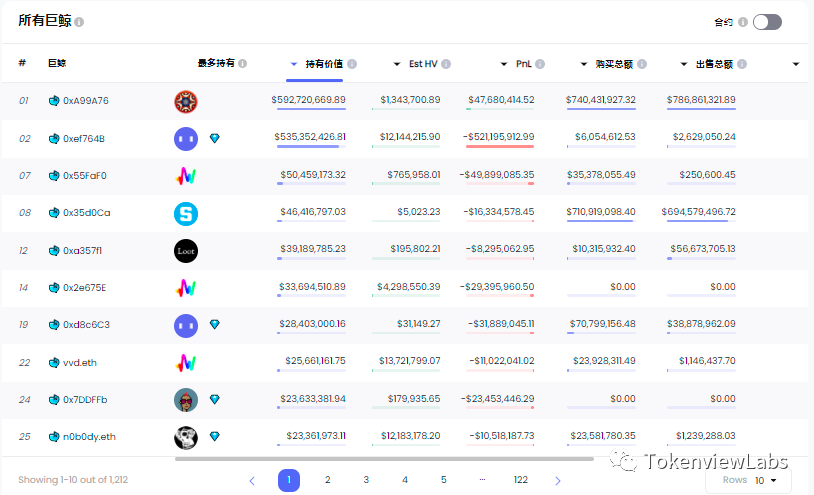The image size is (814, 495).
Task: Open the sort arrow at far right header
Action: [x=795, y=64]
